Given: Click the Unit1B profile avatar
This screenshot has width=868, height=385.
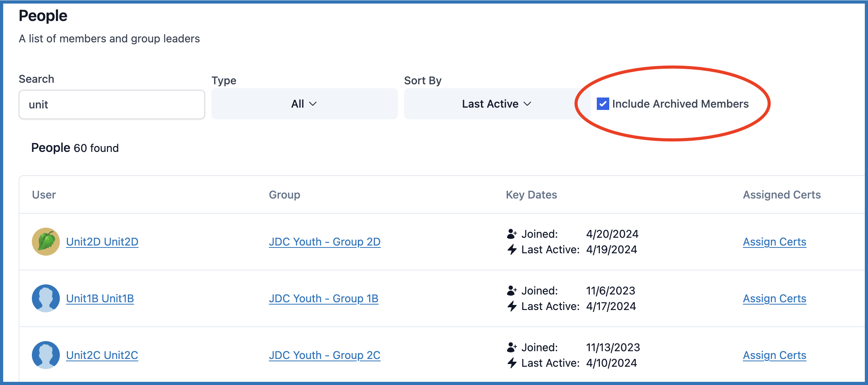Looking at the screenshot, I should pyautogui.click(x=46, y=298).
